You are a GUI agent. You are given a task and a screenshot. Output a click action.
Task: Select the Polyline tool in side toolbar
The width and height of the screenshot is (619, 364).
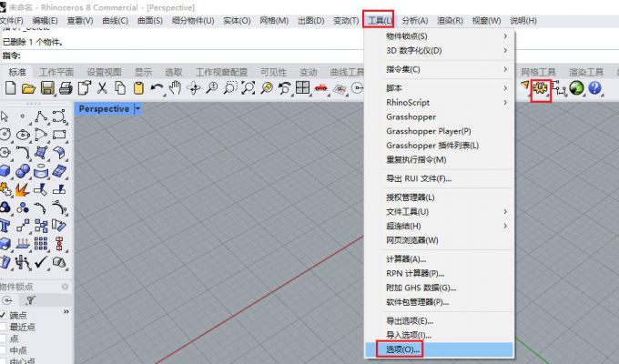pos(41,116)
